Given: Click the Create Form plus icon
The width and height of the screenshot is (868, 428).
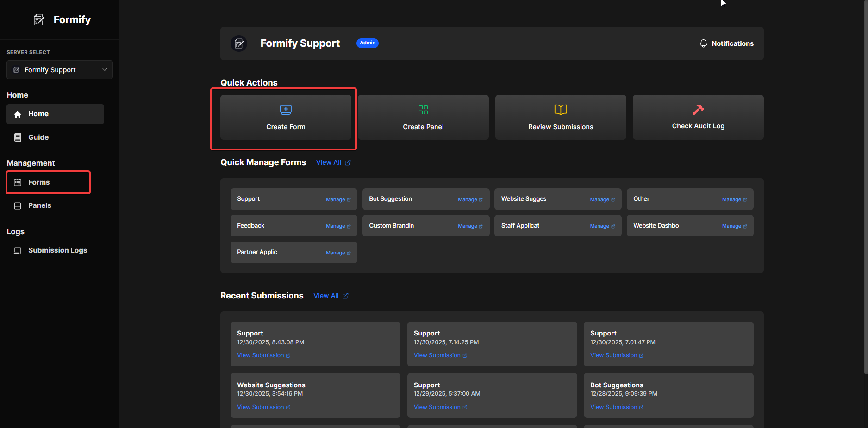Looking at the screenshot, I should [286, 110].
